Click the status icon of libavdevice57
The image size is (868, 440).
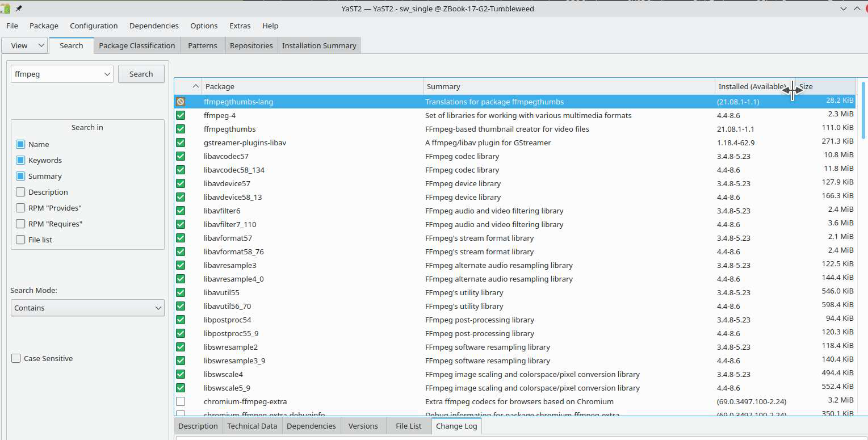[181, 183]
